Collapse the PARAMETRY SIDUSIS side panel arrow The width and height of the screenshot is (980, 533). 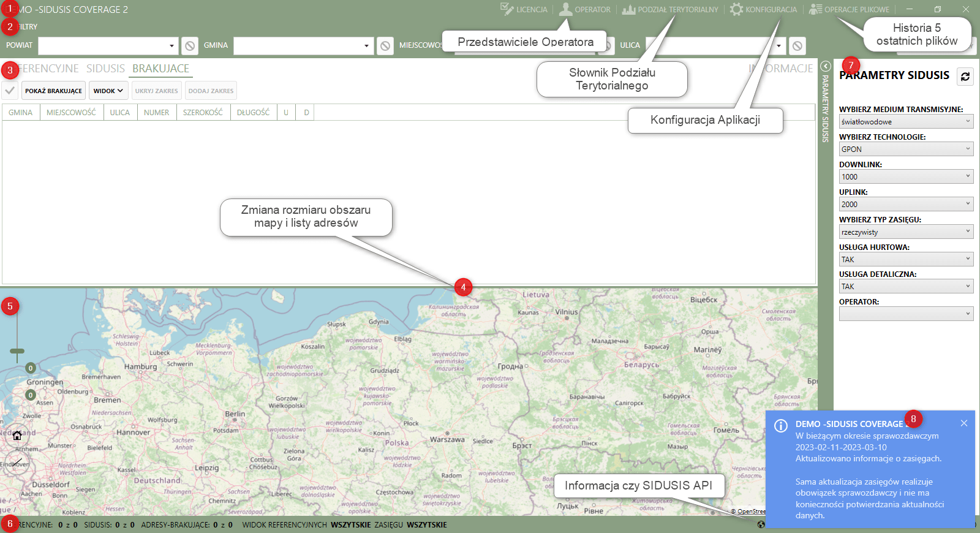coord(826,66)
